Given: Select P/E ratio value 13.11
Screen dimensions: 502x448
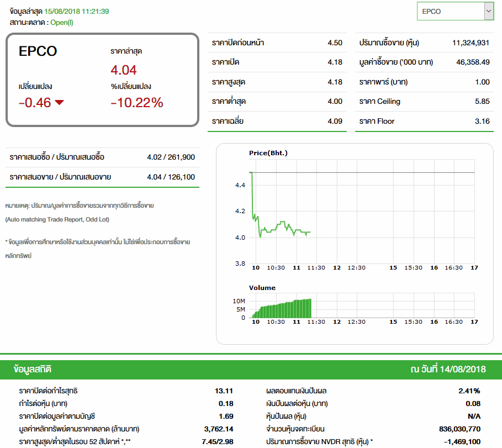Looking at the screenshot, I should [x=224, y=391].
